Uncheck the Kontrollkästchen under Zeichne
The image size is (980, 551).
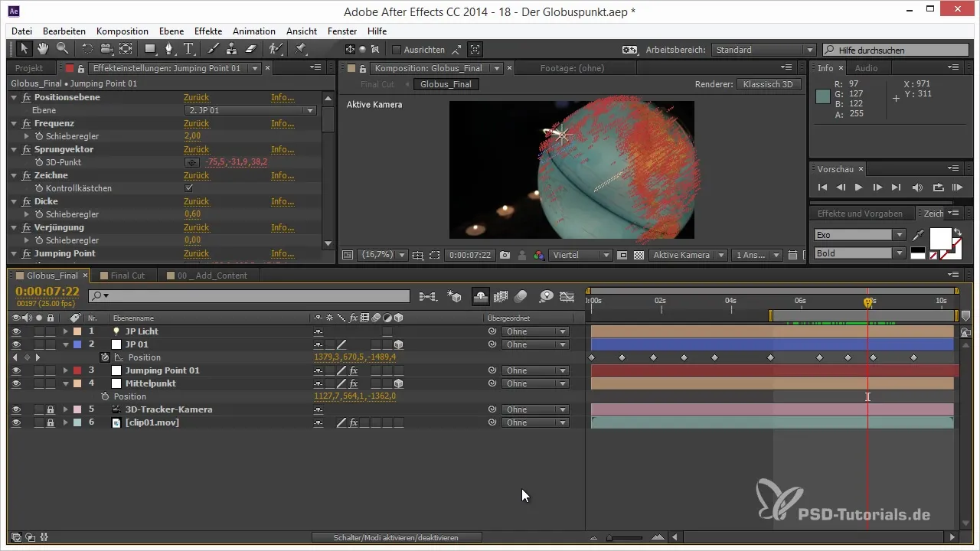point(189,188)
